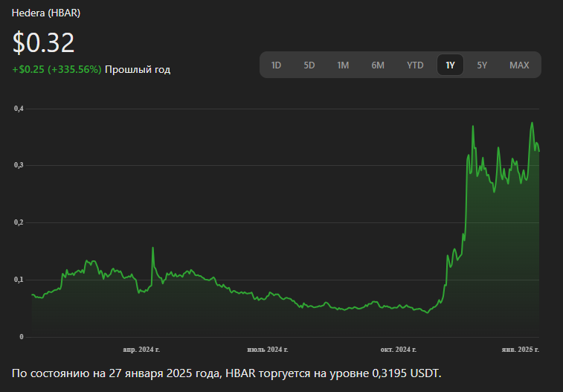Select the 1D time range tab
The width and height of the screenshot is (563, 392).
click(x=276, y=65)
